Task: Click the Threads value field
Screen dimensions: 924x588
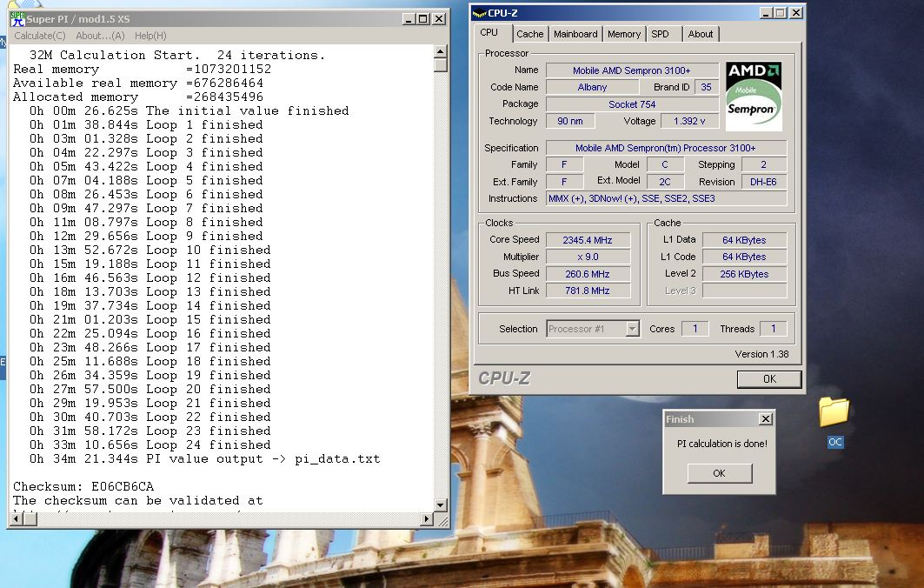Action: [773, 329]
